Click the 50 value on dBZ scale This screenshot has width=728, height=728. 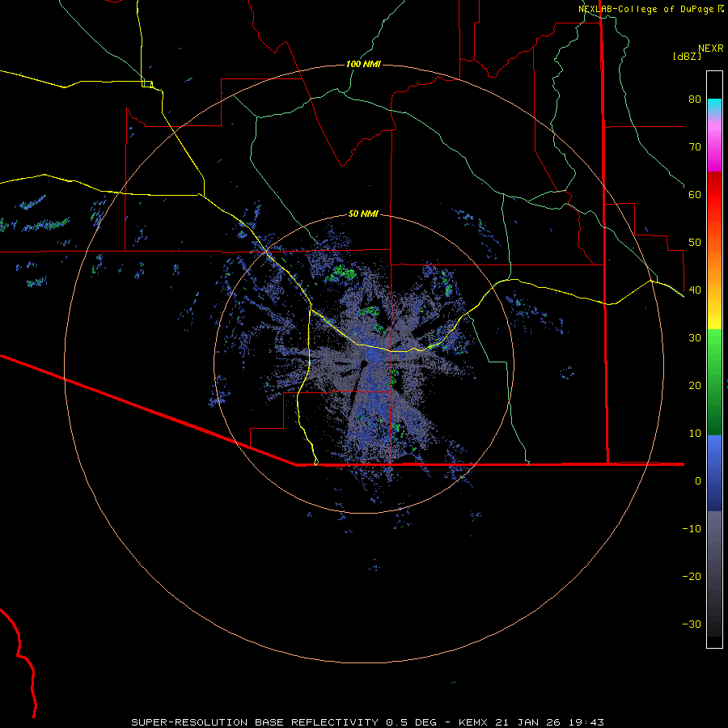[x=695, y=243]
